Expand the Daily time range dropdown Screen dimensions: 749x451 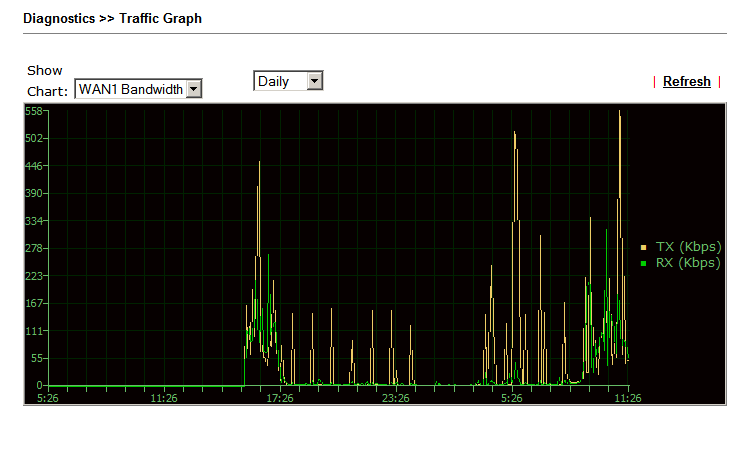click(x=288, y=81)
